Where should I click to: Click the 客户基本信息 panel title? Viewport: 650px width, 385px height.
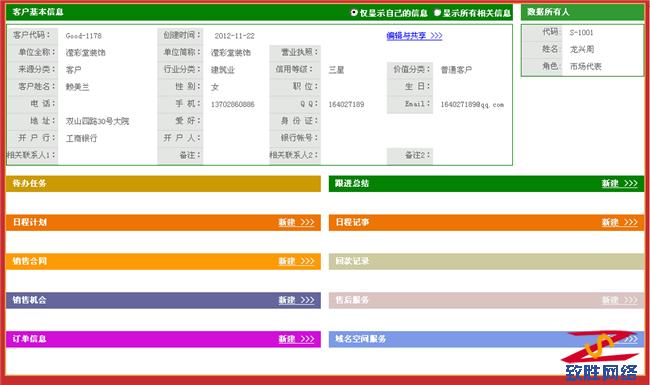click(x=38, y=12)
